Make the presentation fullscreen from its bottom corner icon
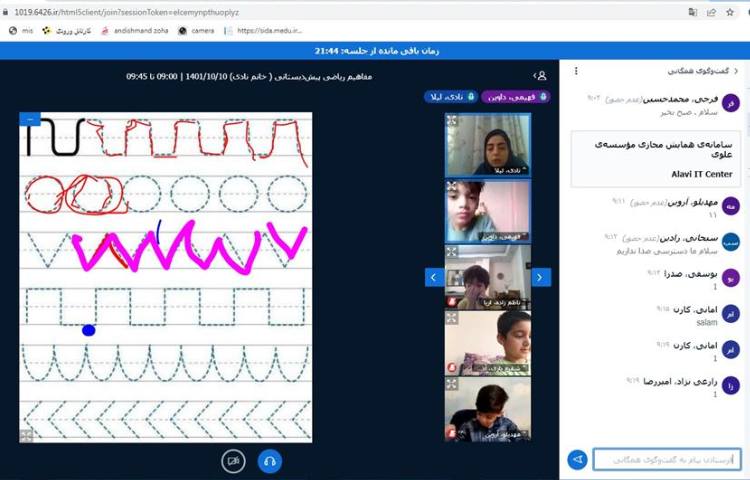This screenshot has height=480, width=750. point(27,434)
